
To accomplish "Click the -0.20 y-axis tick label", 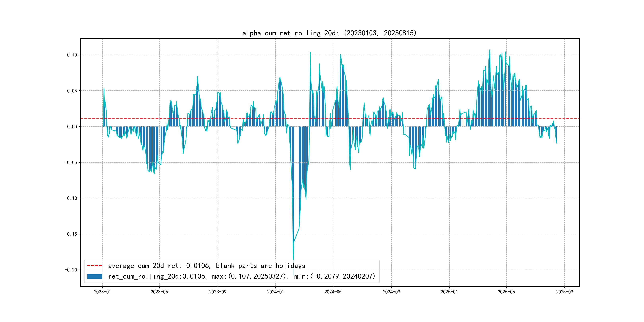I will (x=71, y=270).
